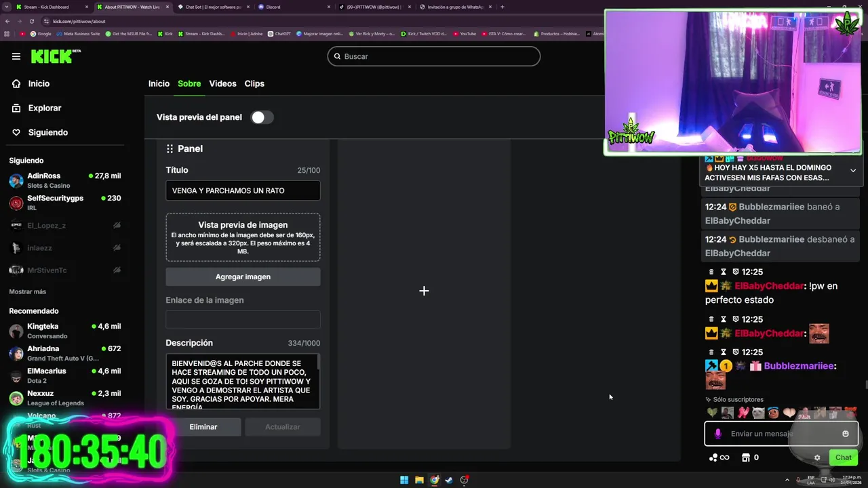The image size is (868, 488).
Task: Open the Videos channel tab
Action: (222, 83)
